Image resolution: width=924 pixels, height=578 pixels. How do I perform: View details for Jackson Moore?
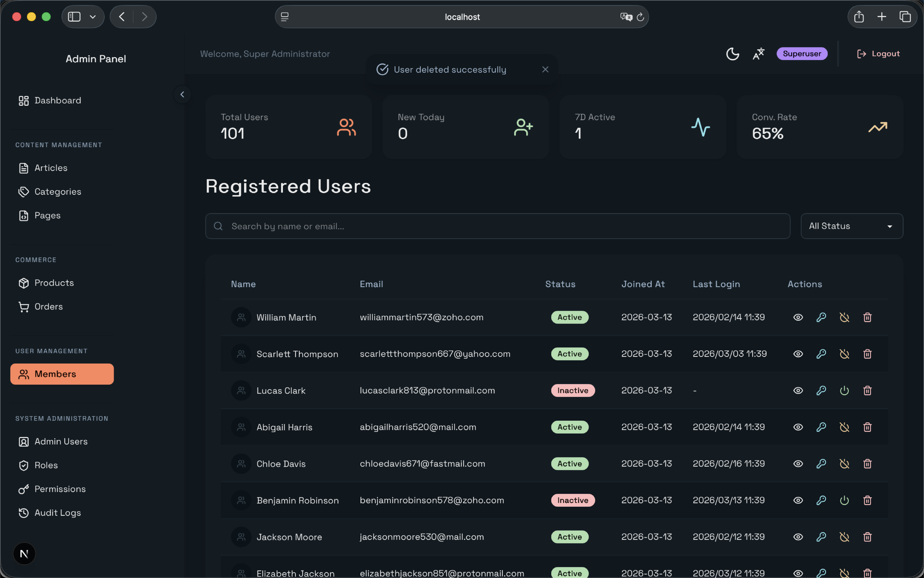[798, 537]
